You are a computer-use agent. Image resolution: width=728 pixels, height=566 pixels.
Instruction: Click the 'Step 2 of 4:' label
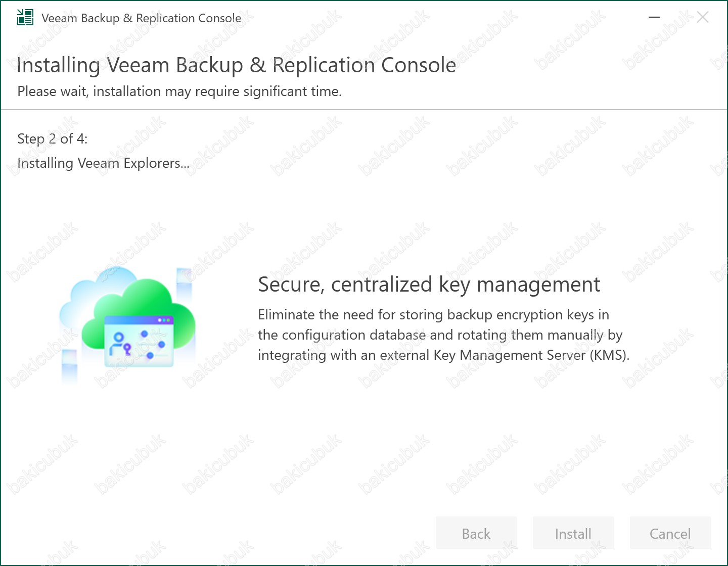point(53,138)
